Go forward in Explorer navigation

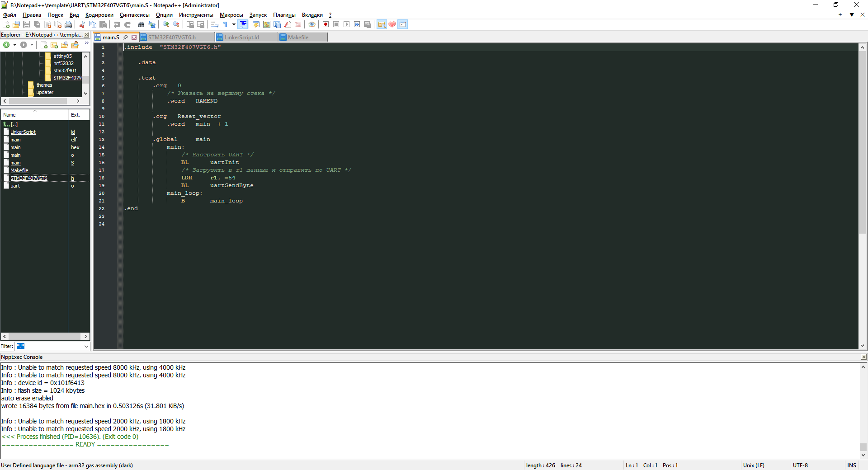coord(24,45)
